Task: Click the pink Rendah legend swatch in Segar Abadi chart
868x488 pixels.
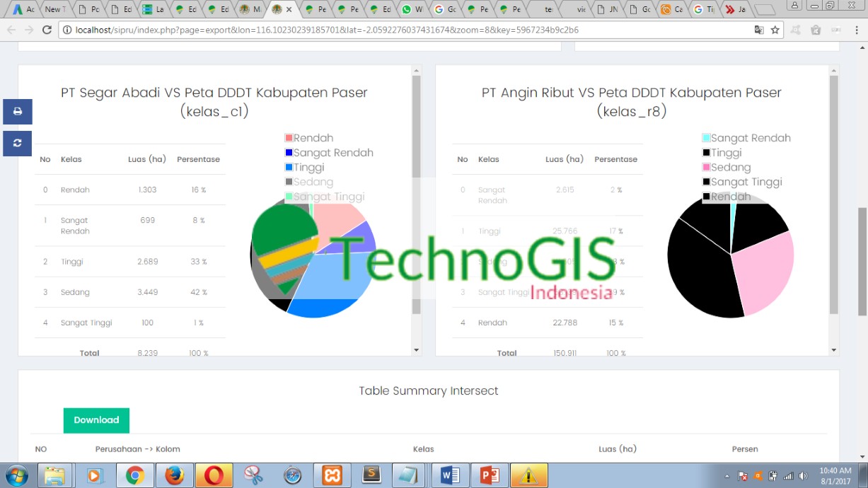Action: [289, 138]
